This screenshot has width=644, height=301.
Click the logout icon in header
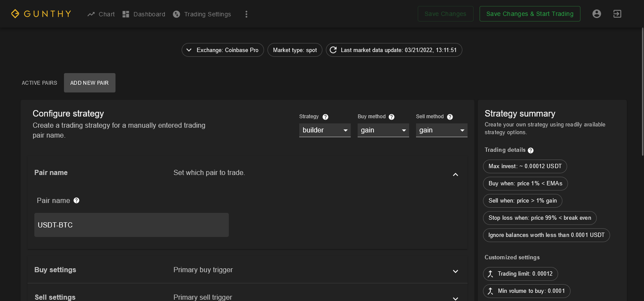(617, 14)
